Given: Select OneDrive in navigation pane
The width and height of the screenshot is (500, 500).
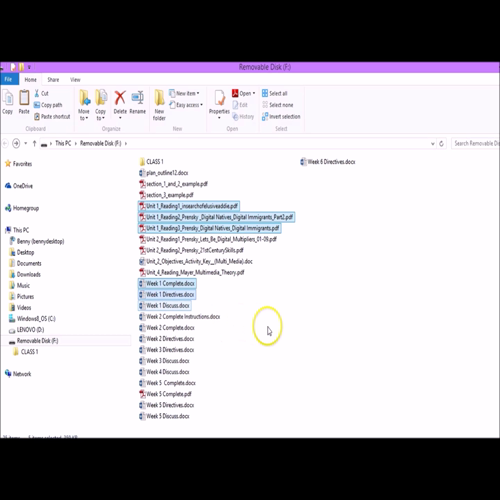Looking at the screenshot, I should tap(19, 186).
